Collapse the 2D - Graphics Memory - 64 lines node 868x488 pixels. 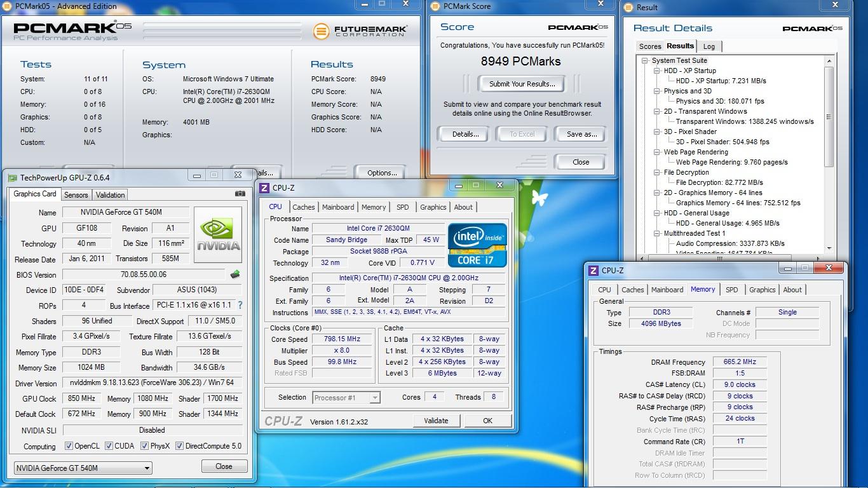pos(657,193)
